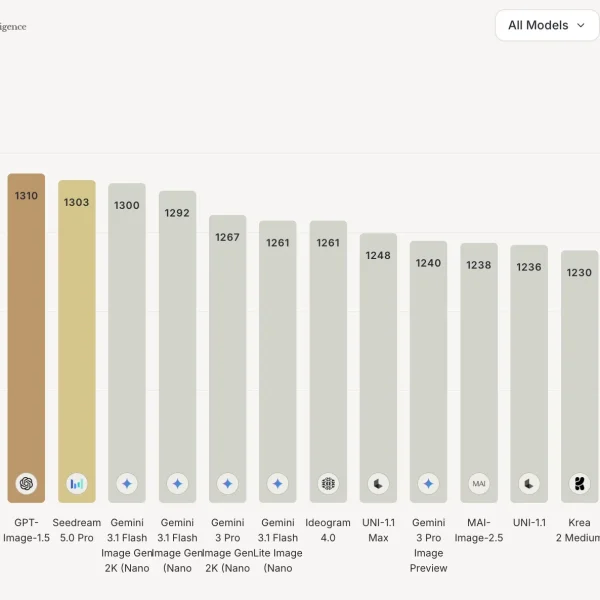This screenshot has width=600, height=600.
Task: Click the OpenAI logo on GPT-Image-1.5 bar
Action: pyautogui.click(x=26, y=484)
